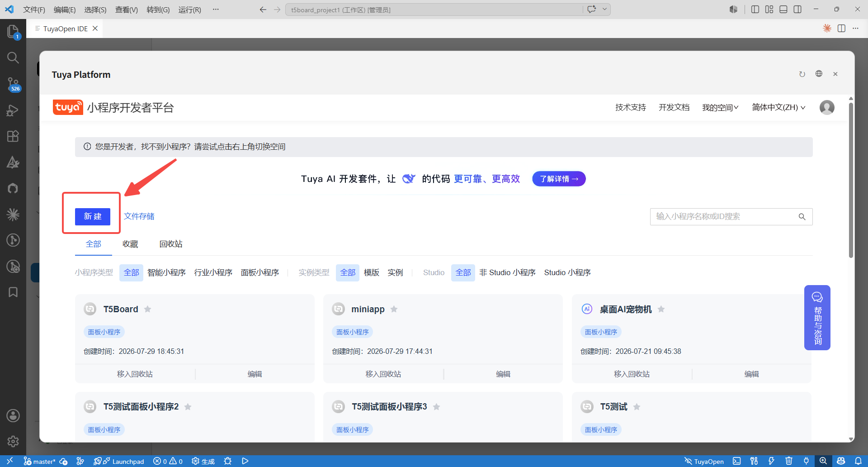Refresh the Tuya Platform panel
The width and height of the screenshot is (868, 467).
tap(802, 74)
